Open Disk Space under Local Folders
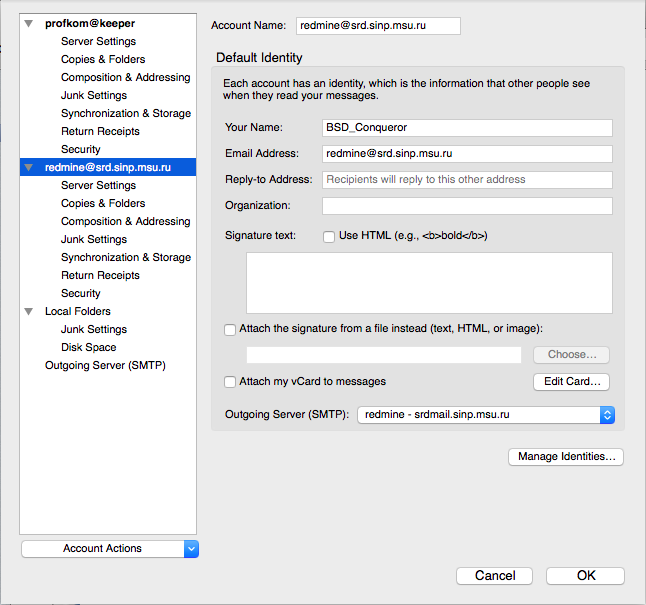The image size is (646, 605). pos(88,347)
